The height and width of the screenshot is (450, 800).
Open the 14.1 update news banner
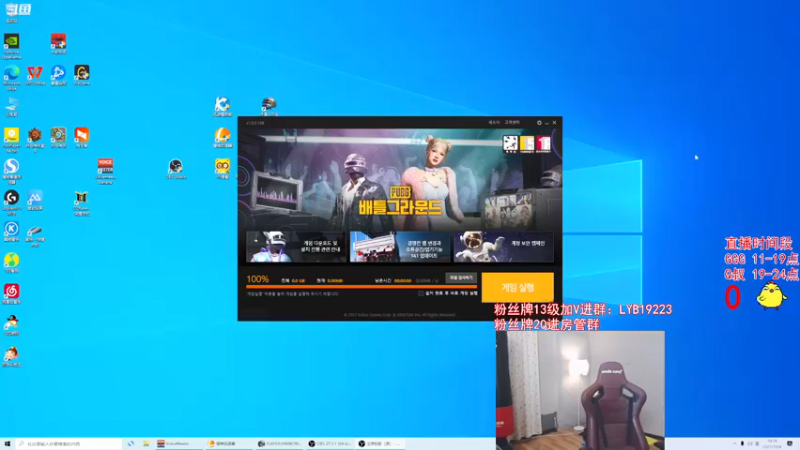[x=400, y=247]
